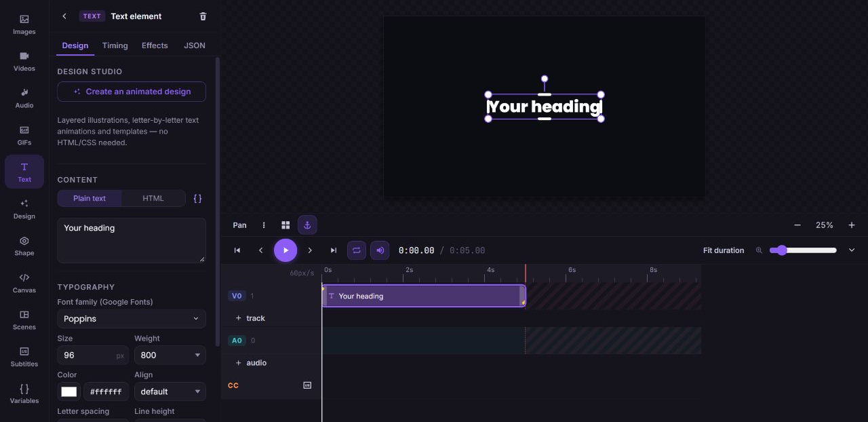This screenshot has height=422, width=868.
Task: Click the Pan mode button
Action: 240,225
